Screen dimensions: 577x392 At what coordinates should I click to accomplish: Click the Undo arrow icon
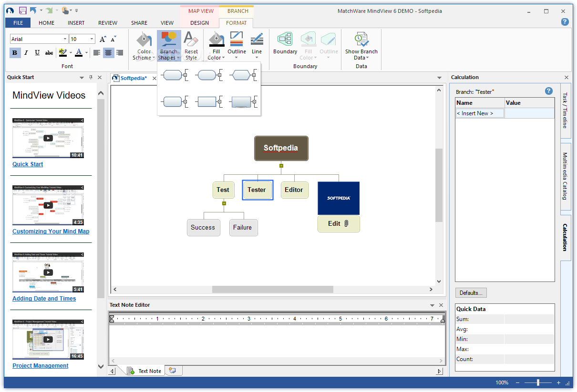(x=33, y=10)
